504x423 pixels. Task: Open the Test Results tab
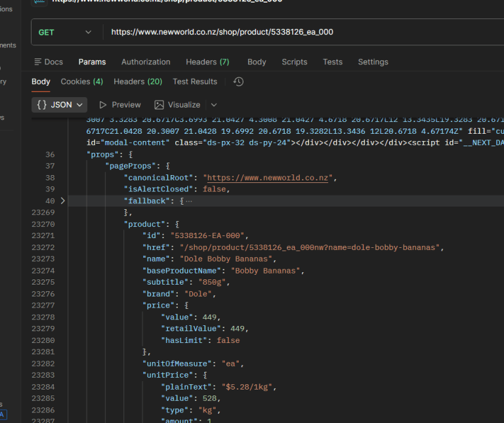point(195,81)
